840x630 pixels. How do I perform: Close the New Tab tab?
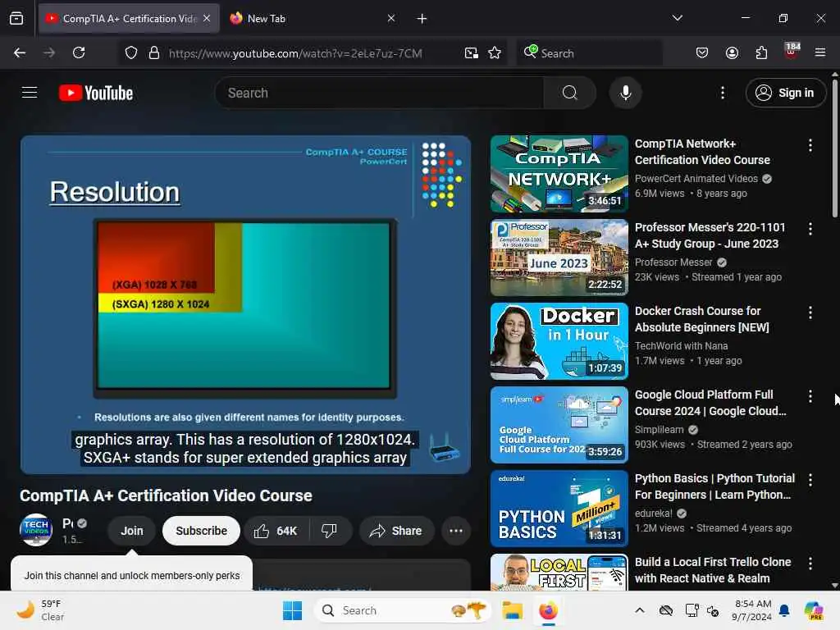[391, 18]
